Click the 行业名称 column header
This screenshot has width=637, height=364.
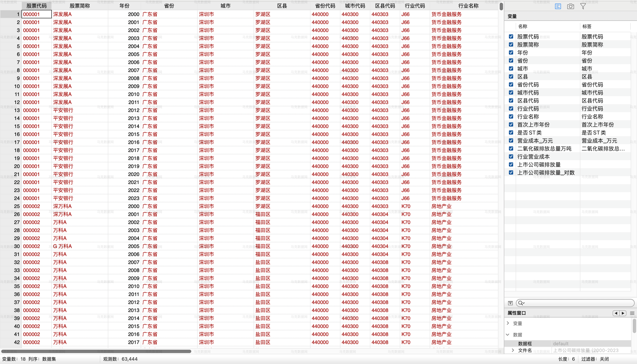(468, 5)
